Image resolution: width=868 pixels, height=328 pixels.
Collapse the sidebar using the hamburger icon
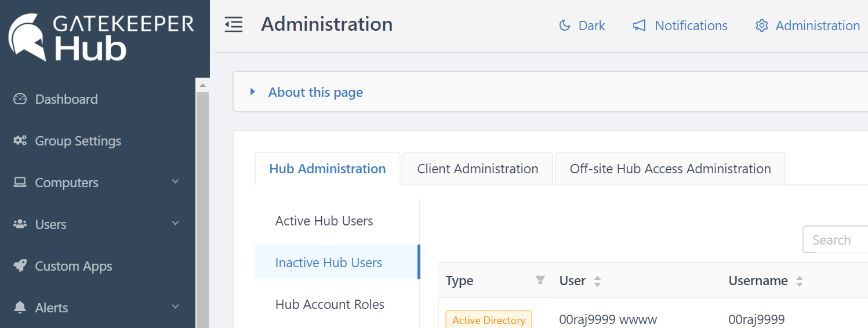[234, 25]
